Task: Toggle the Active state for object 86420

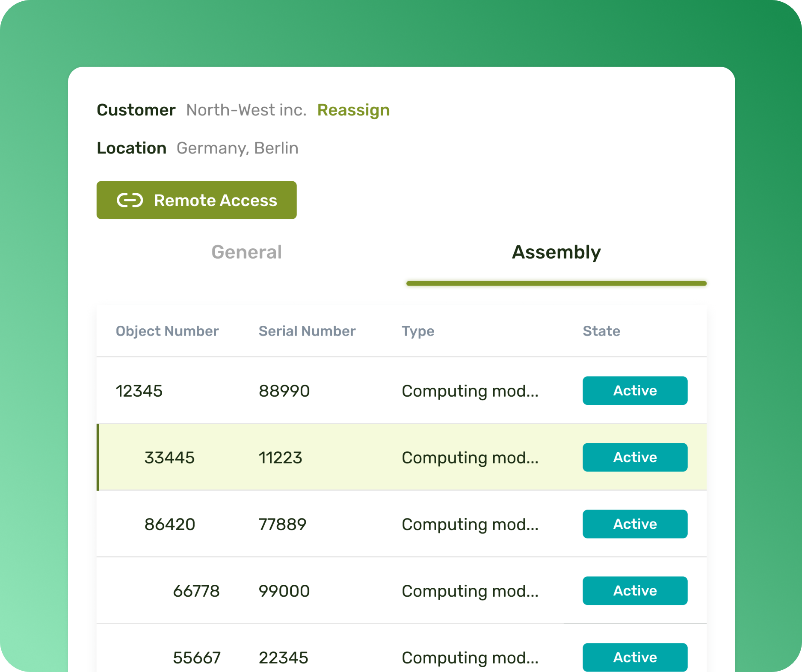Action: coord(635,524)
